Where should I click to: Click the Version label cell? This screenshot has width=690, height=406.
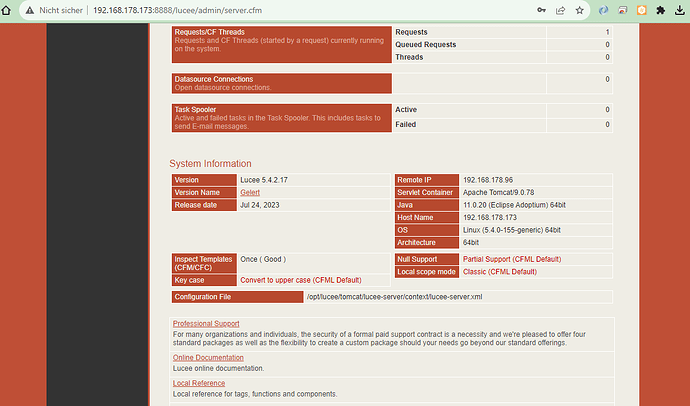pos(204,180)
